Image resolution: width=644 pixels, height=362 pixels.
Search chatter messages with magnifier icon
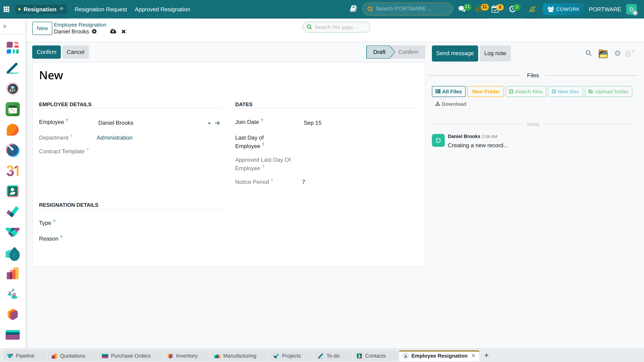[588, 53]
